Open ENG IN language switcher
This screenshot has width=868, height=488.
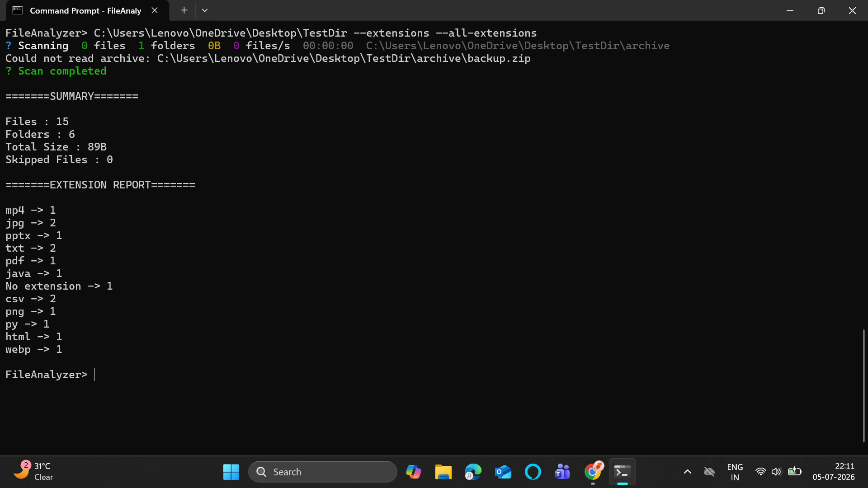(735, 472)
